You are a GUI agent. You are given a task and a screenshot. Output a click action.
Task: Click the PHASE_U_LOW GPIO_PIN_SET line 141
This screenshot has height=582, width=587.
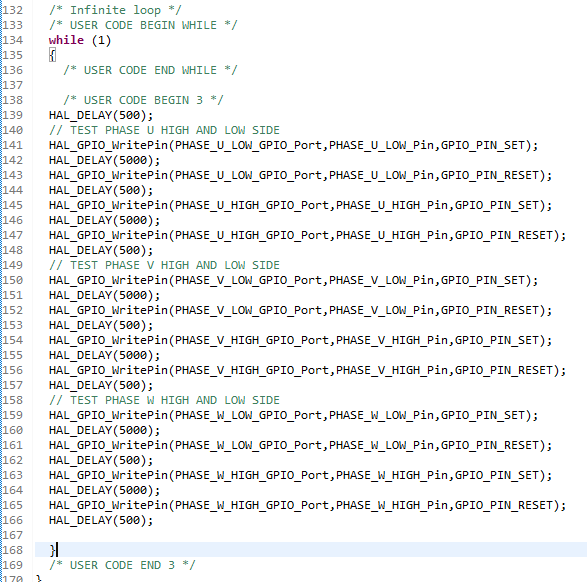click(x=294, y=145)
